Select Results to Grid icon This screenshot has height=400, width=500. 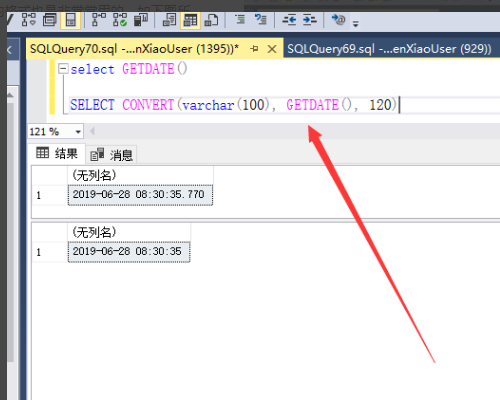click(x=190, y=20)
